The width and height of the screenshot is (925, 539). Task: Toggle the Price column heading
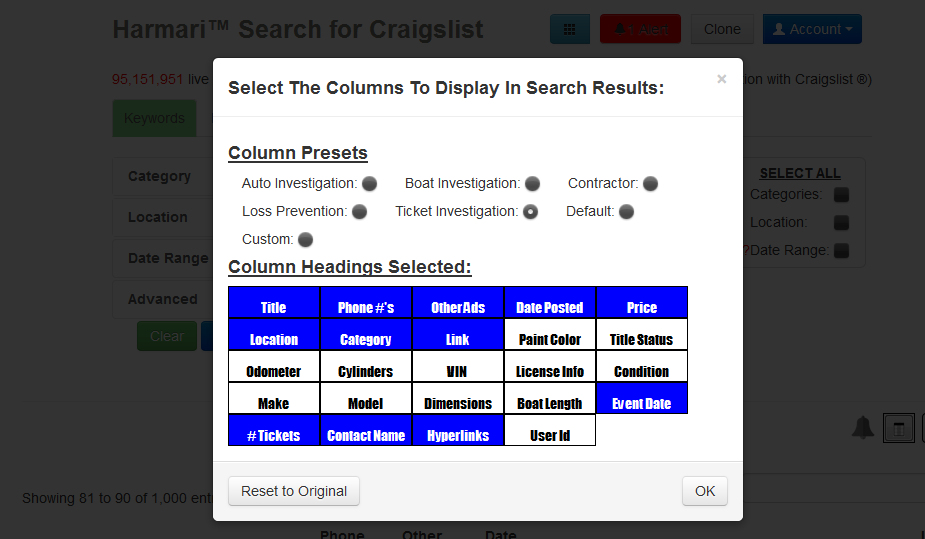click(642, 303)
